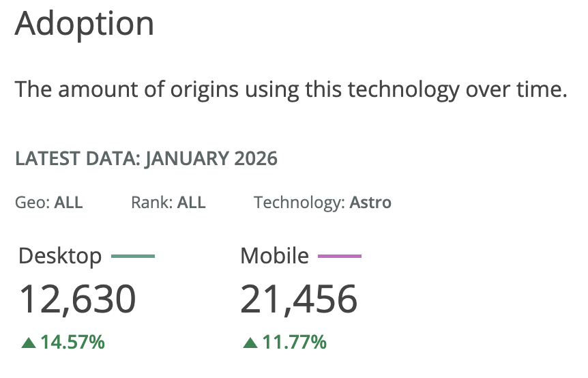Click the Rank filter label
The image size is (588, 378).
[152, 203]
